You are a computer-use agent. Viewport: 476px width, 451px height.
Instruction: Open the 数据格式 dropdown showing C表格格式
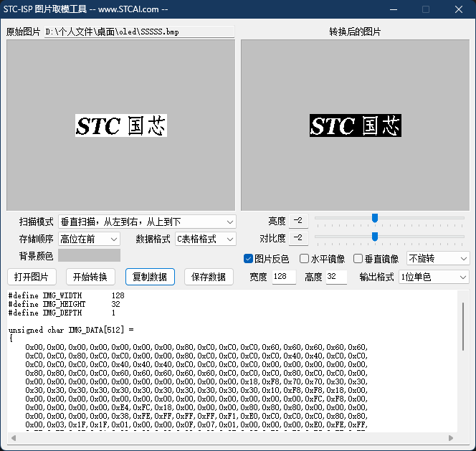206,239
